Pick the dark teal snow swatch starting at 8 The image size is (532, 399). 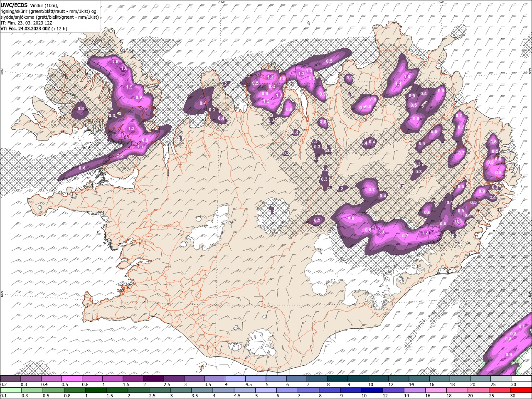(x=337, y=379)
